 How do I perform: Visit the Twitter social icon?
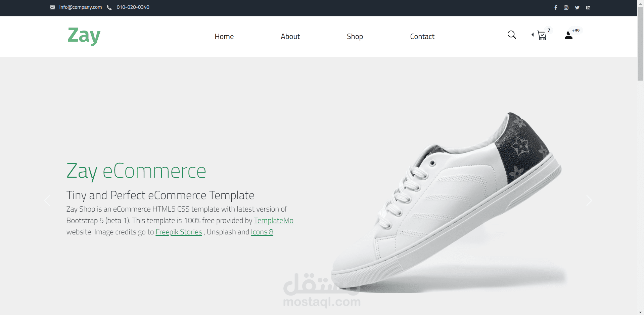pos(577,7)
